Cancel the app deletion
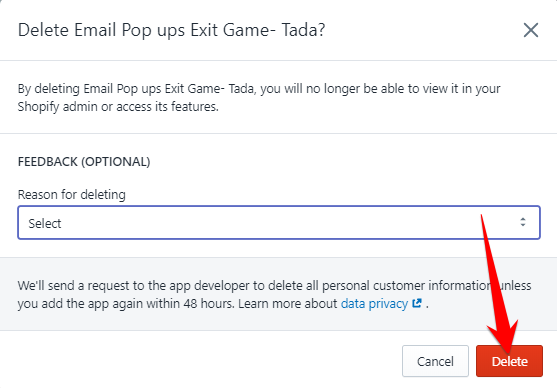Image resolution: width=557 pixels, height=388 pixels. [435, 361]
